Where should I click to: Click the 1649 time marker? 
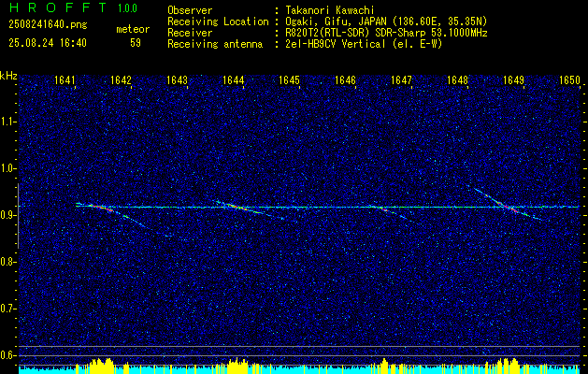513,80
